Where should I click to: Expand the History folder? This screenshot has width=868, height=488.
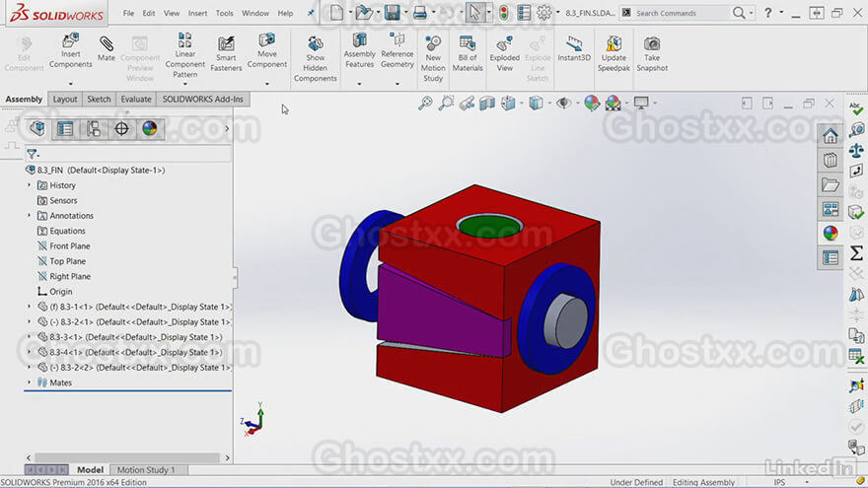coord(30,185)
